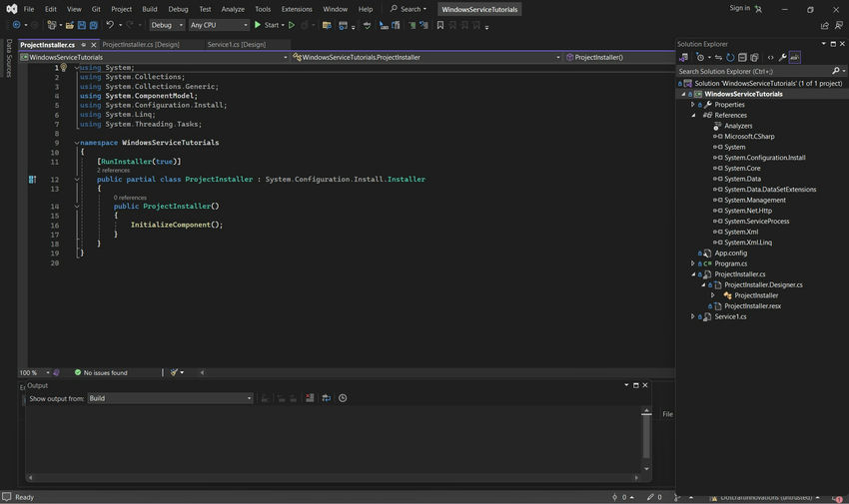
Task: Click the No issues found indicator
Action: [x=101, y=372]
